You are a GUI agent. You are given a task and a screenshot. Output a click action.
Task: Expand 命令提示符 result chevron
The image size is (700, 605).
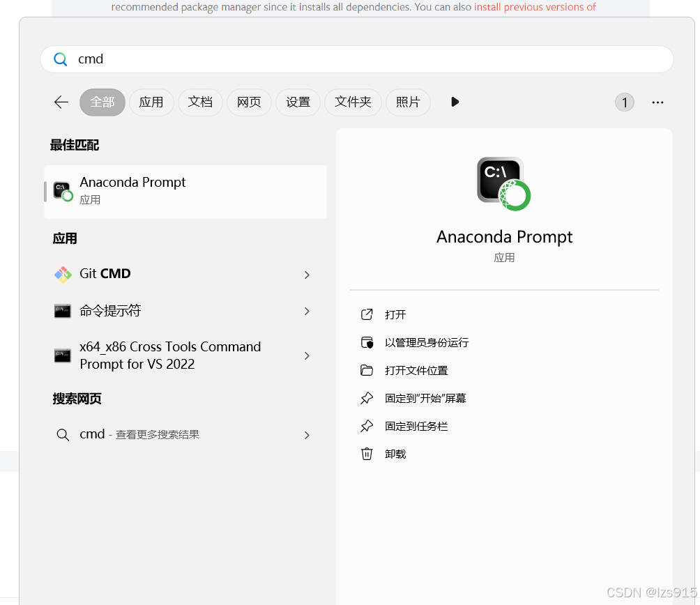click(x=307, y=312)
